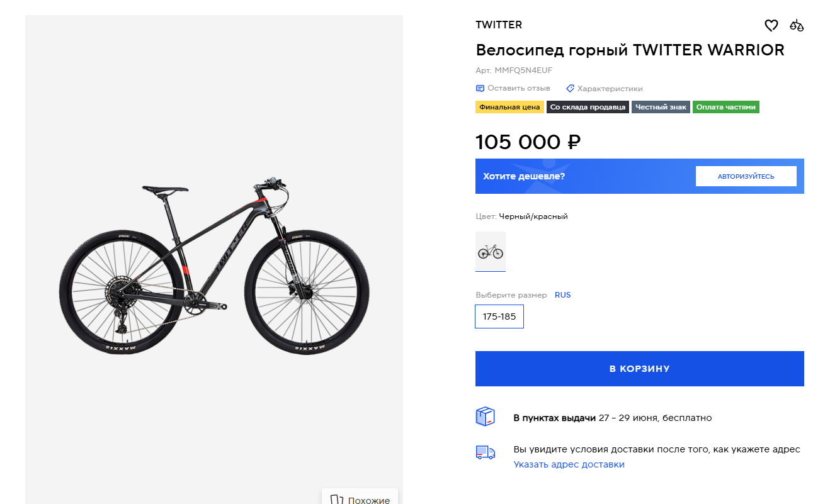Screen dimensions: 830x504
Task: Click the delivery truck icon
Action: 485,452
